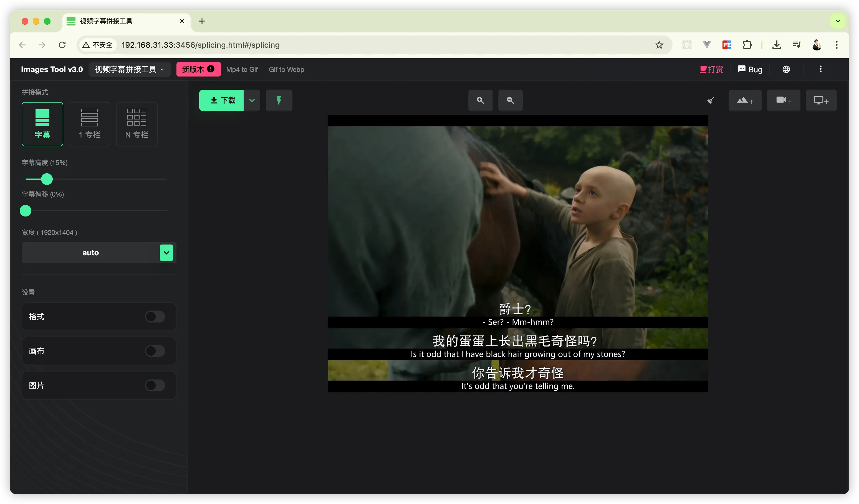The image size is (859, 504).
Task: Go forward in browser history
Action: [42, 45]
